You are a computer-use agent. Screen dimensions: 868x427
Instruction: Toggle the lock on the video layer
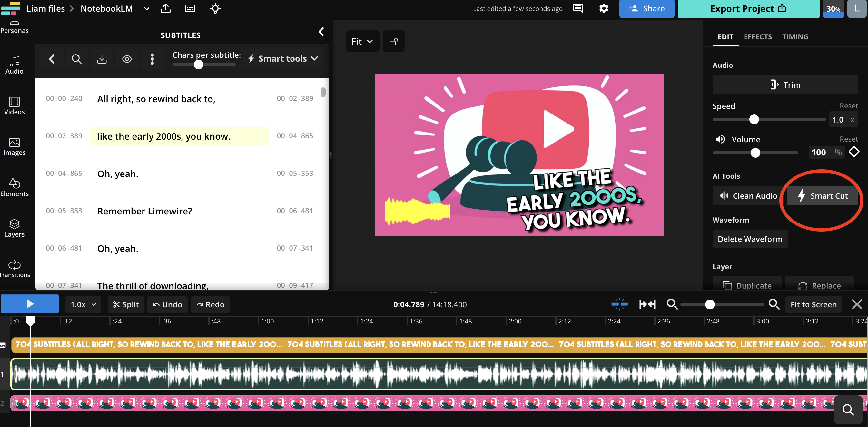pos(394,41)
